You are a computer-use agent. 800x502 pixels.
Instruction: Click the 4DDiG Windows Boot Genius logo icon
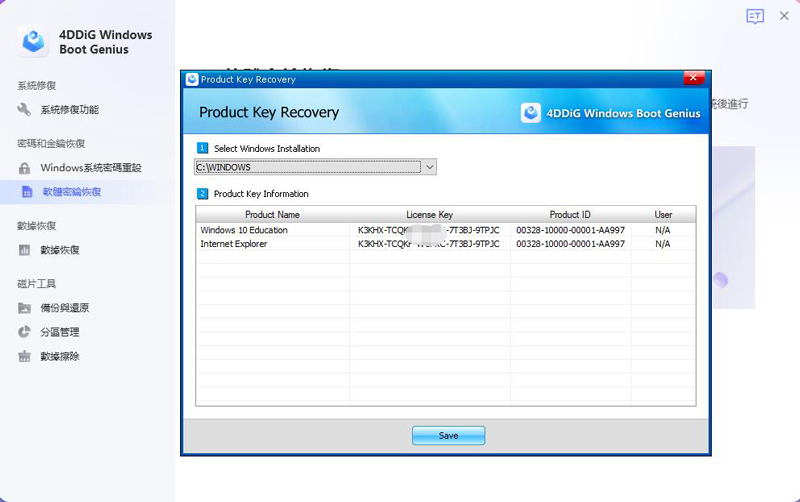point(33,41)
